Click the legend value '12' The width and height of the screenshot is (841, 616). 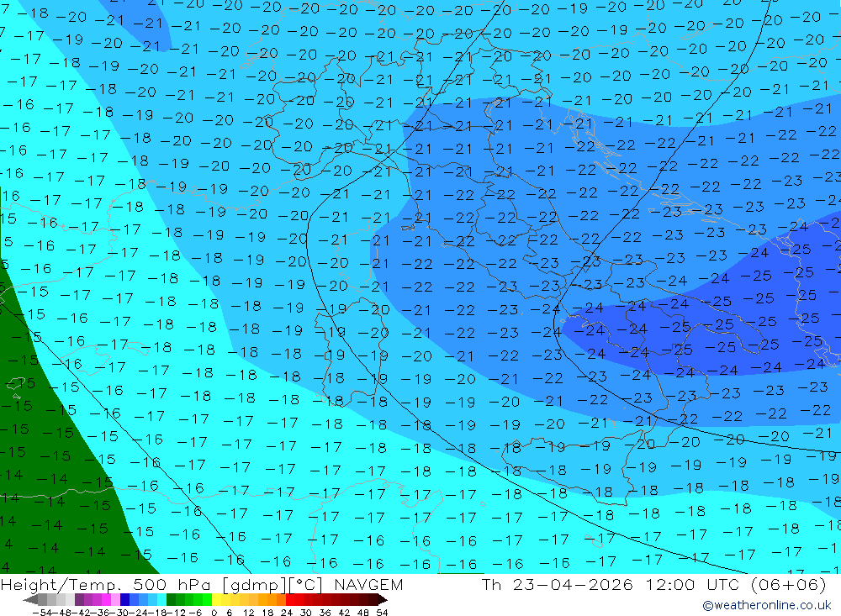pyautogui.click(x=248, y=613)
